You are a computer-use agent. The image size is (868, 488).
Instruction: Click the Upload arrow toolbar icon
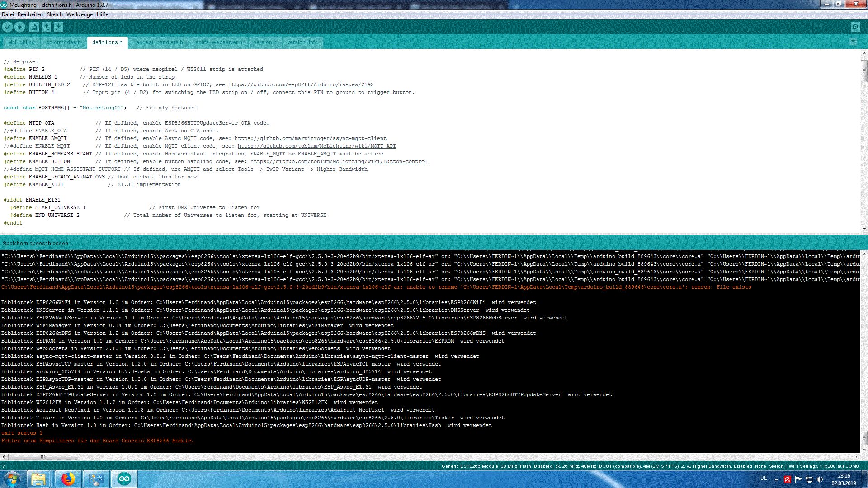tap(19, 27)
